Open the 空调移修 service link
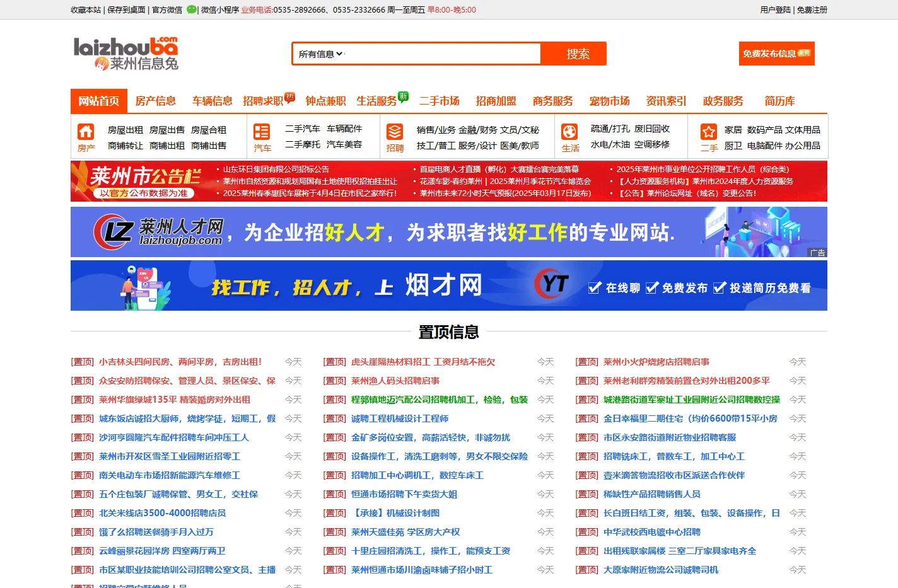Screen dimensions: 898x588 (x=652, y=144)
